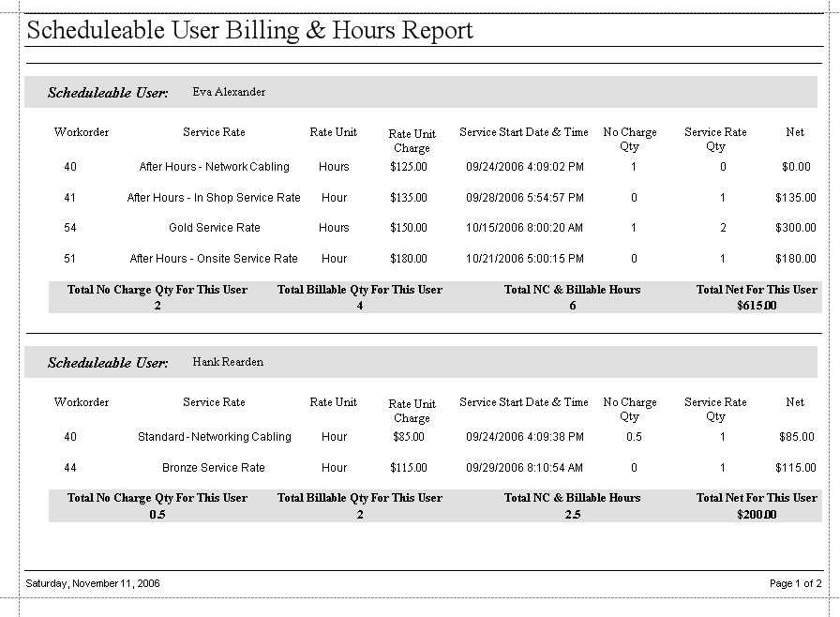
Task: Click 'After Hours - Network Cabling' service rate
Action: pyautogui.click(x=214, y=167)
